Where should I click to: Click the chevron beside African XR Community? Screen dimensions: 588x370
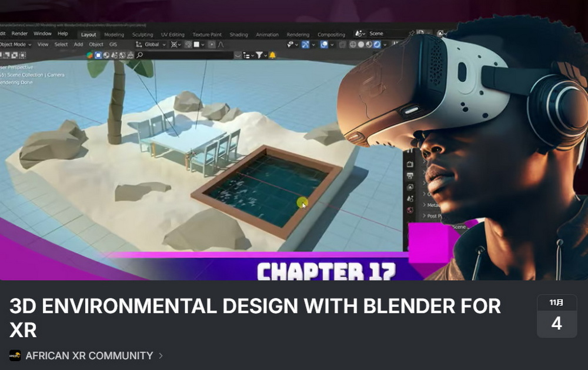coord(161,355)
